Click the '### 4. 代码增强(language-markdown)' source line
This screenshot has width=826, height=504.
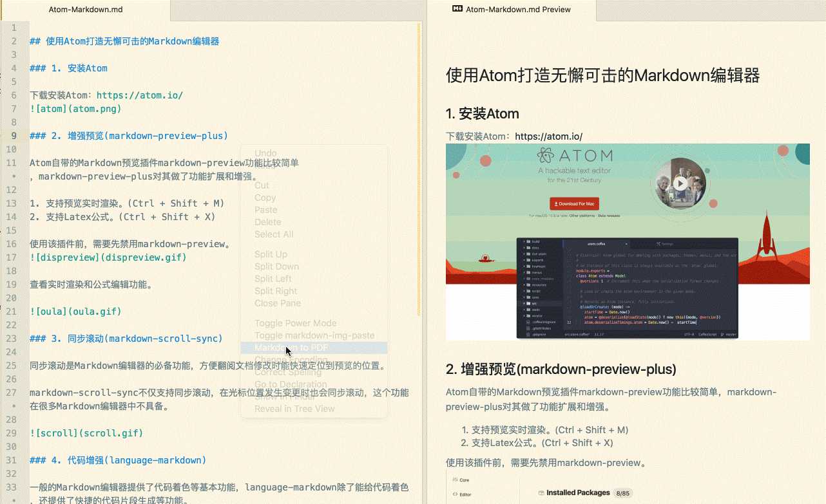[118, 460]
